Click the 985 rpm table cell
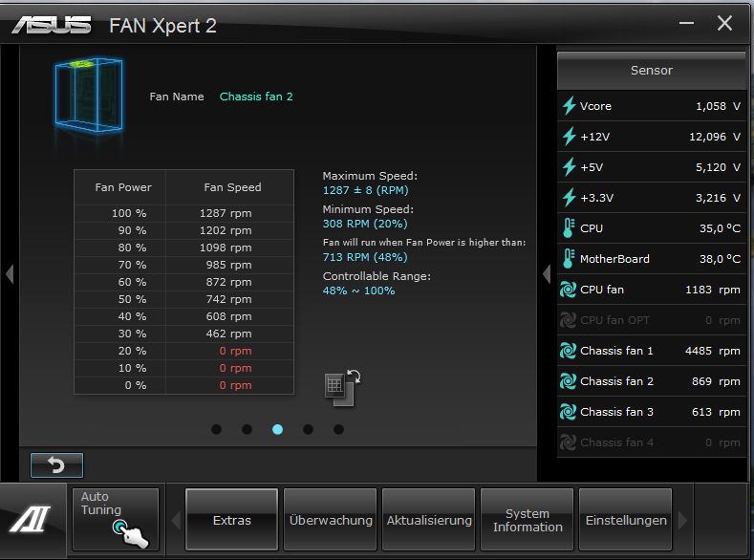754x560 pixels. pyautogui.click(x=228, y=265)
